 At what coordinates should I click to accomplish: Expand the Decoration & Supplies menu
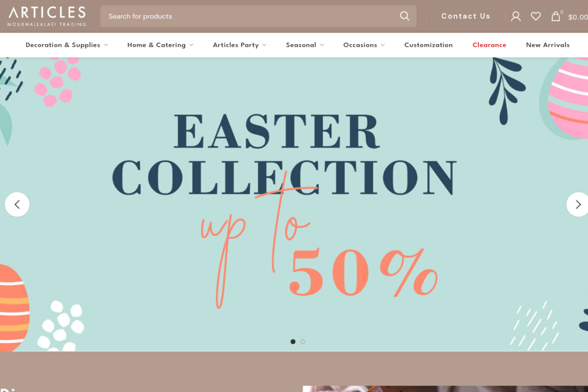coord(67,45)
